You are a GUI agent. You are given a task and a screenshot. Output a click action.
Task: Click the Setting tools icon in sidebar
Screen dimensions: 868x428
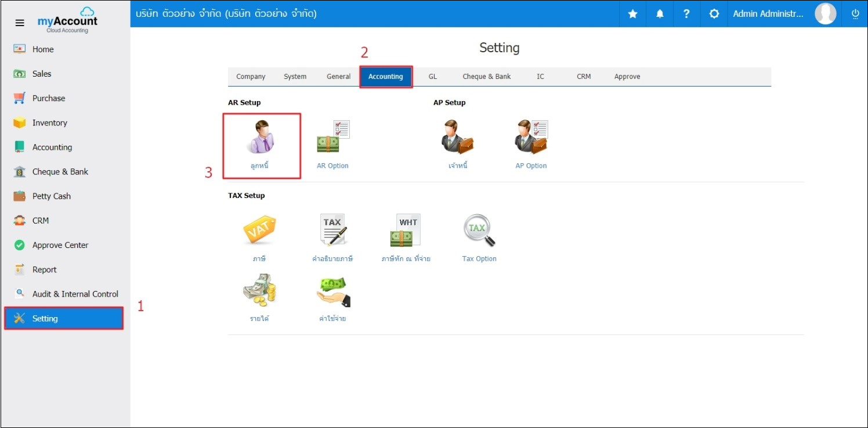tap(19, 318)
